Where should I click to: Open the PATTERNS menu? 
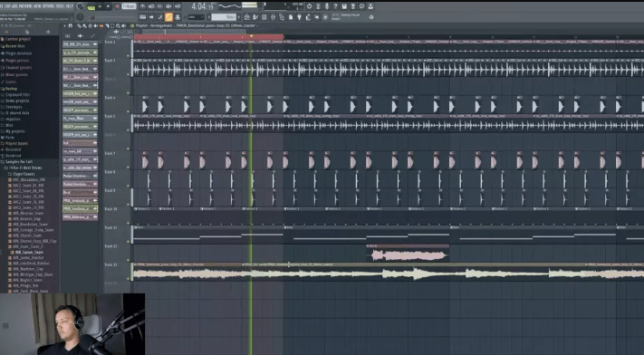26,6
